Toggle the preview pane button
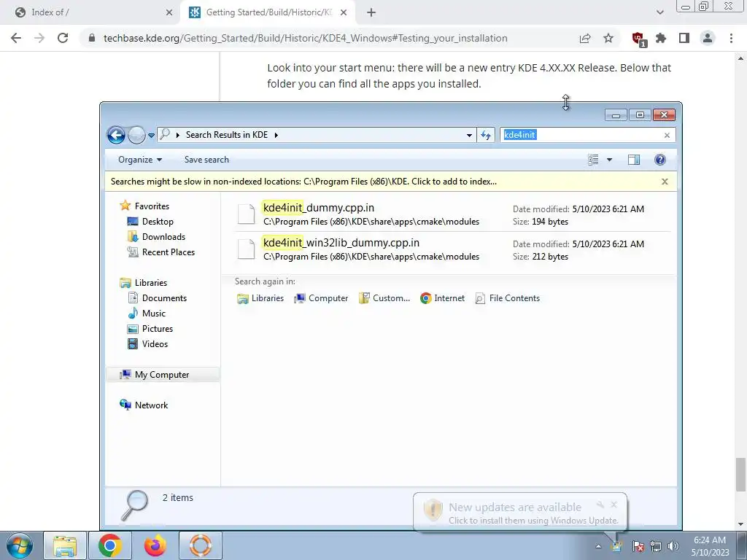This screenshot has height=560, width=747. click(634, 160)
